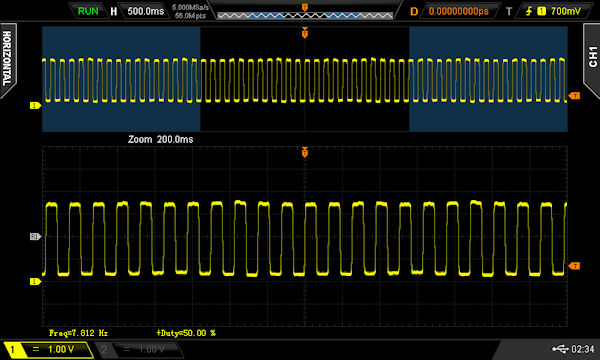600x360 pixels.
Task: Open channel 1 1.00V scale setting
Action: tap(57, 349)
